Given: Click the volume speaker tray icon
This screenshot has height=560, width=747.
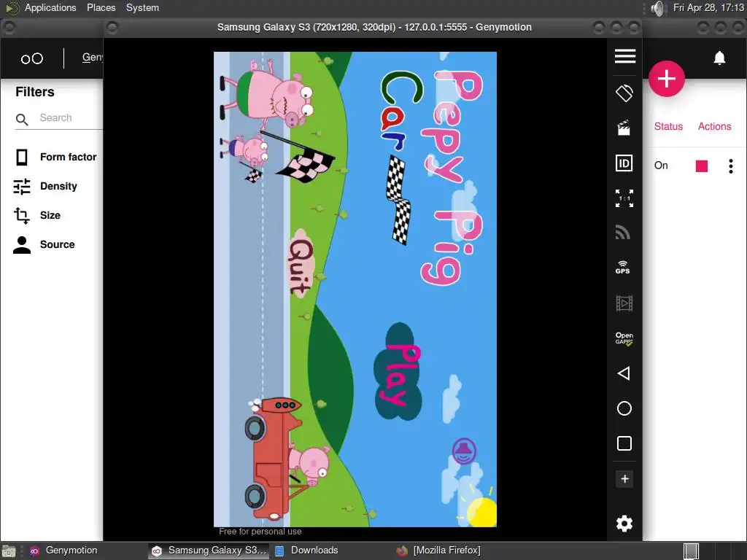Looking at the screenshot, I should pos(657,8).
